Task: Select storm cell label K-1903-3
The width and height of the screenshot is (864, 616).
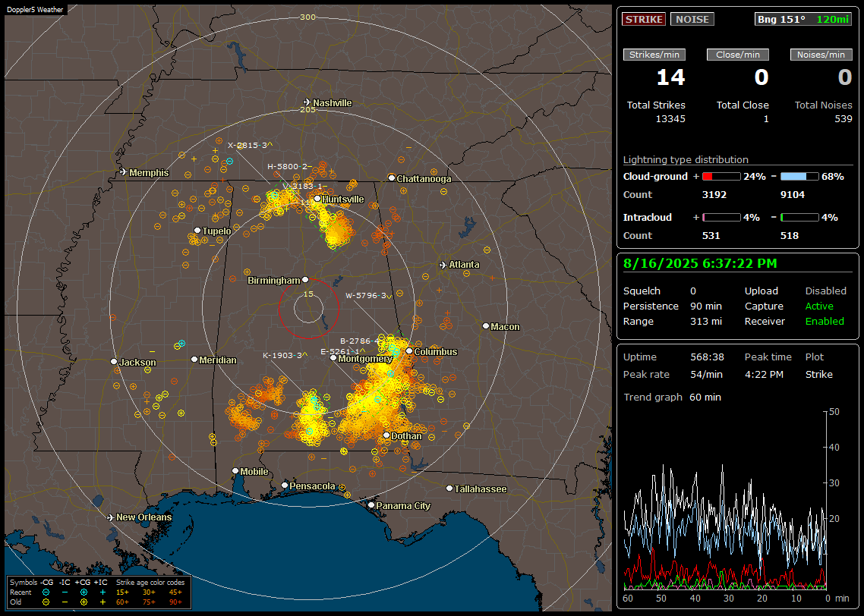Action: tap(285, 355)
